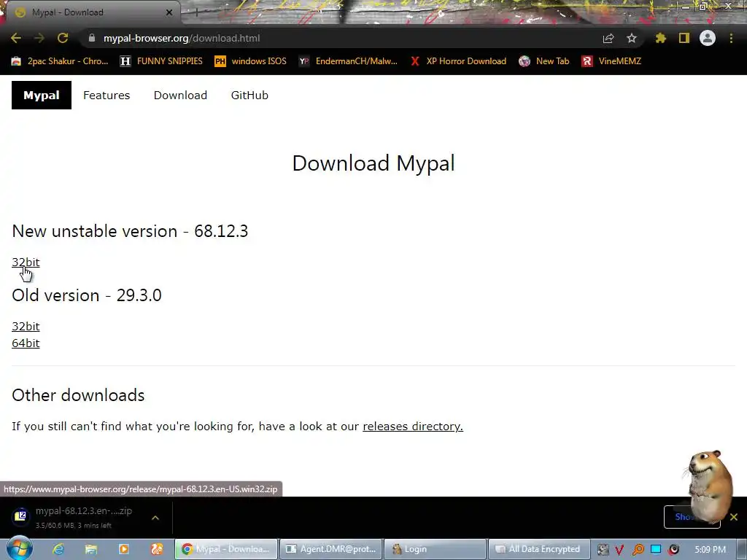This screenshot has width=747, height=560.
Task: Open the VineMEMZ bookmark
Action: point(611,61)
